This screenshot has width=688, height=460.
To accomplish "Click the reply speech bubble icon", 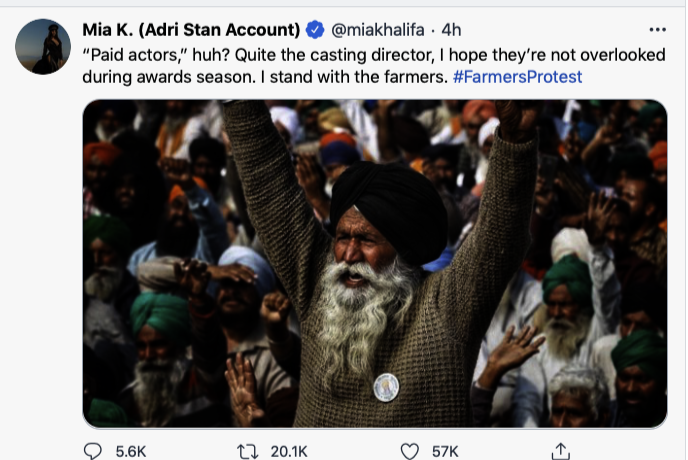I will point(95,451).
